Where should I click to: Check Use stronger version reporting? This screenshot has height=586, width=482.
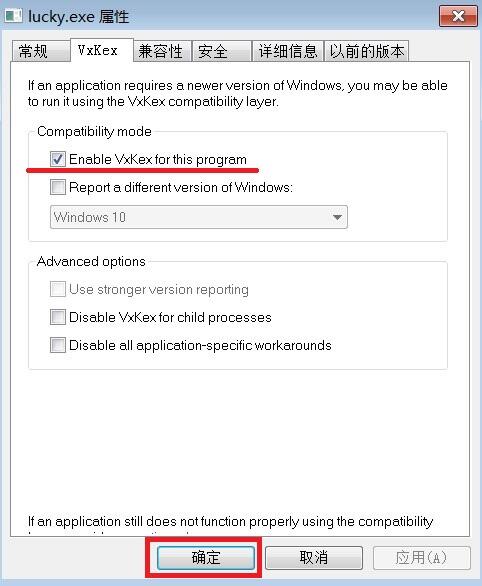[x=58, y=289]
